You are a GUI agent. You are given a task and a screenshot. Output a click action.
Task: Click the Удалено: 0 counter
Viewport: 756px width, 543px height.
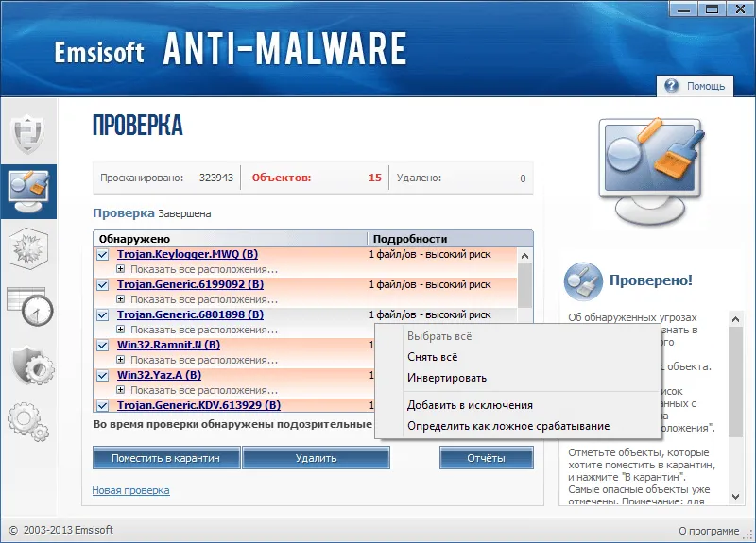pos(461,178)
